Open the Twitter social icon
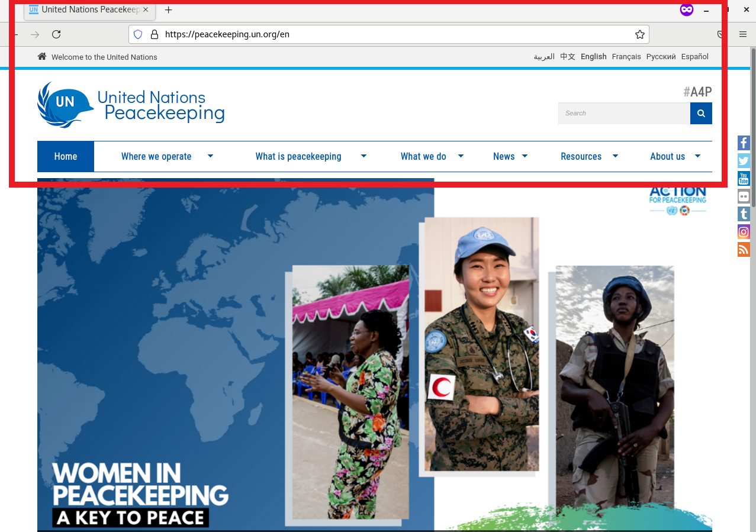This screenshot has width=756, height=532. pos(744,160)
